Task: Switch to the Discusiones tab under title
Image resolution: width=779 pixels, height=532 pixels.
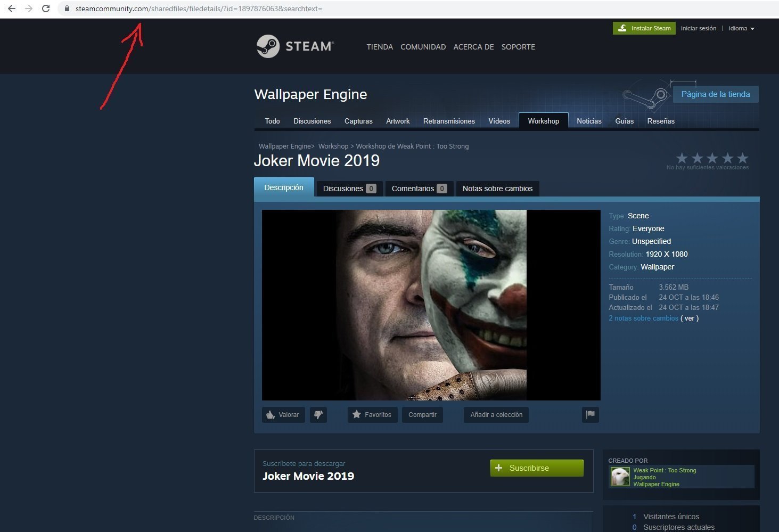Action: (x=349, y=189)
